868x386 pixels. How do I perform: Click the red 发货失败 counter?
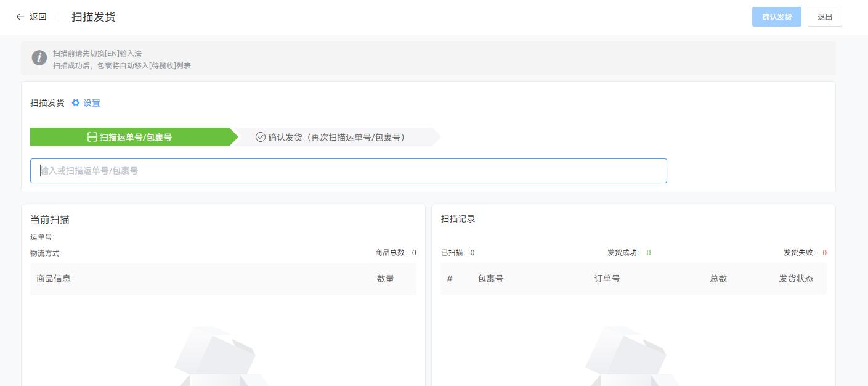[x=824, y=253]
